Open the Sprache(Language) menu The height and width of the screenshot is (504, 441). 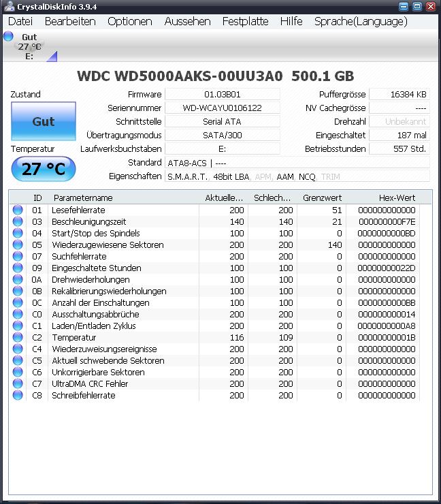361,22
